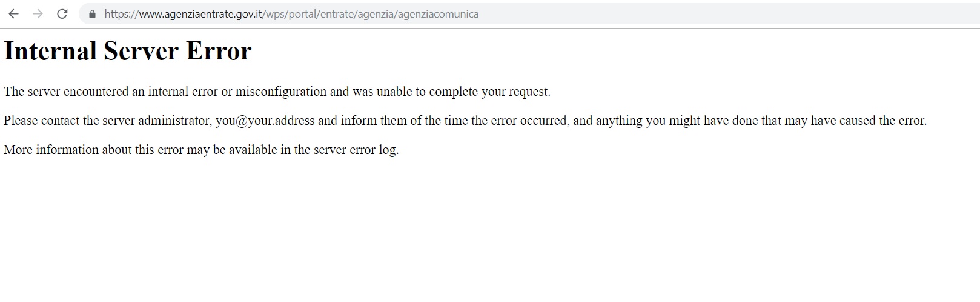This screenshot has width=980, height=302.
Task: Click the 'wps' segment in the URL path
Action: (x=276, y=14)
